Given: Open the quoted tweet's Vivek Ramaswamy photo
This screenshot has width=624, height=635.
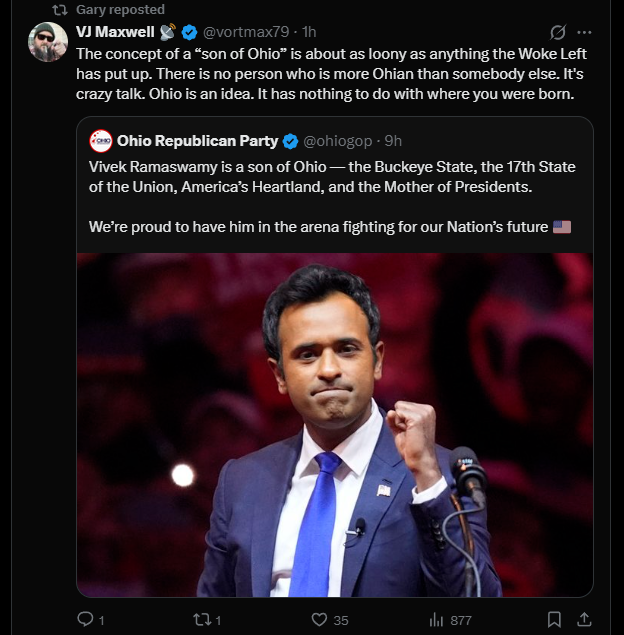Looking at the screenshot, I should [x=334, y=425].
